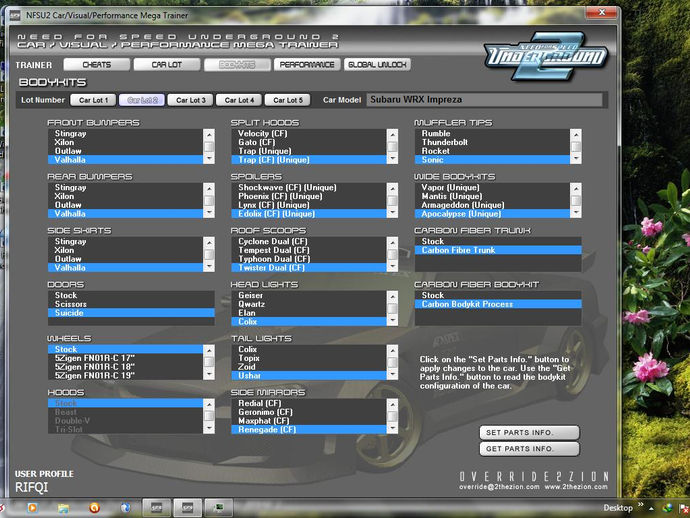
Task: Select Carbon Fibre Trunk option
Action: 498,250
